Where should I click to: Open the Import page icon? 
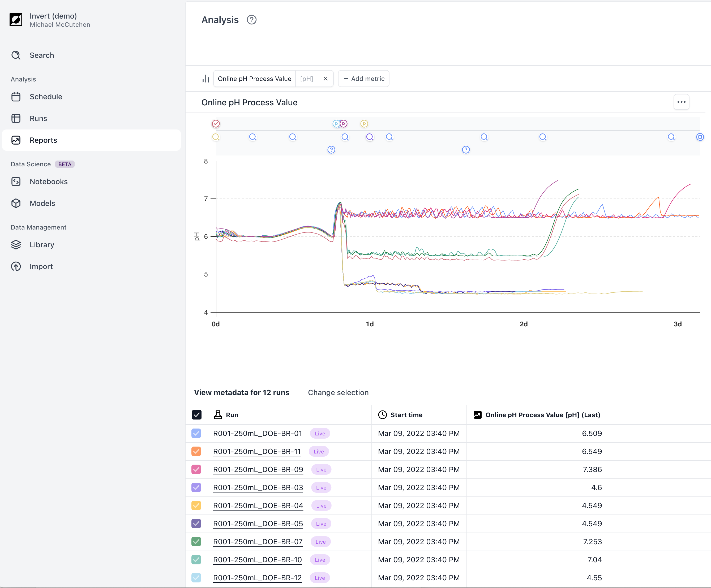point(16,267)
